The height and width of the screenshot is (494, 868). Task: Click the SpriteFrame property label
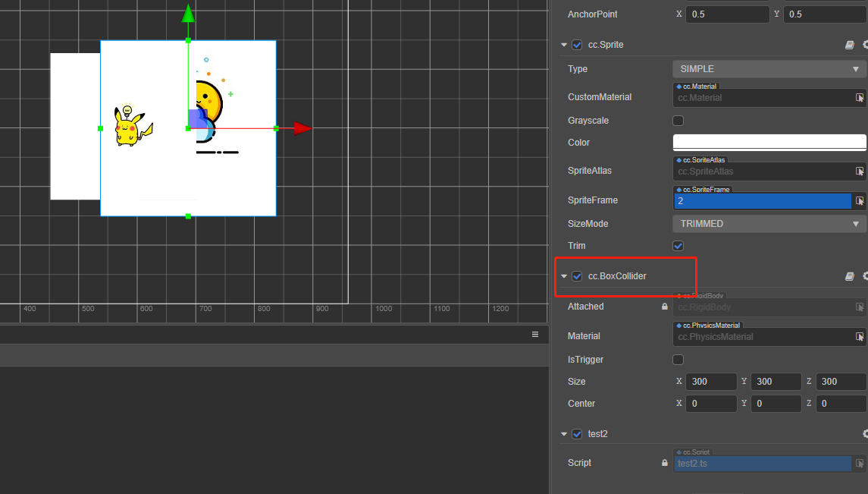pos(592,200)
